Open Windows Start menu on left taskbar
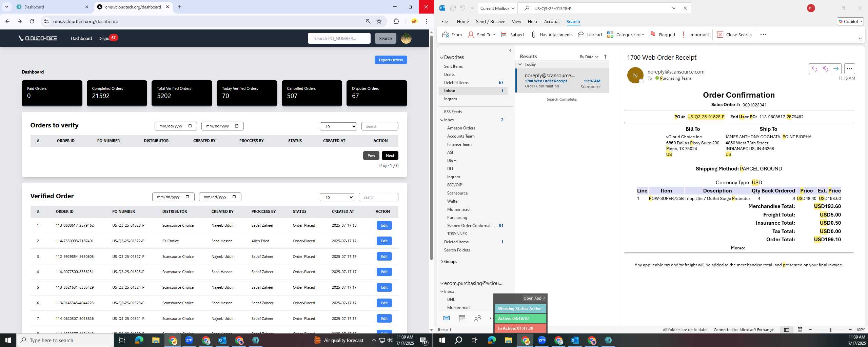The image size is (868, 347). 8,340
